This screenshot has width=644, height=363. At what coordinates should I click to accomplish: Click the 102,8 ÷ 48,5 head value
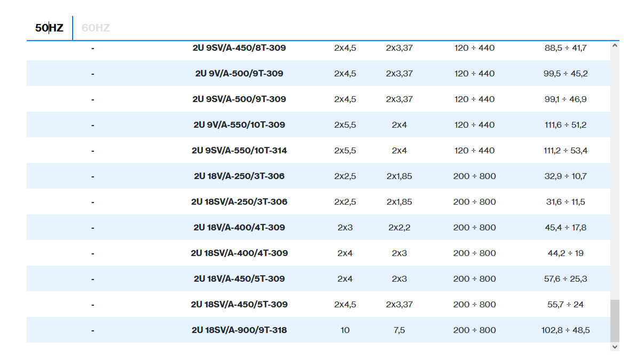(x=566, y=330)
